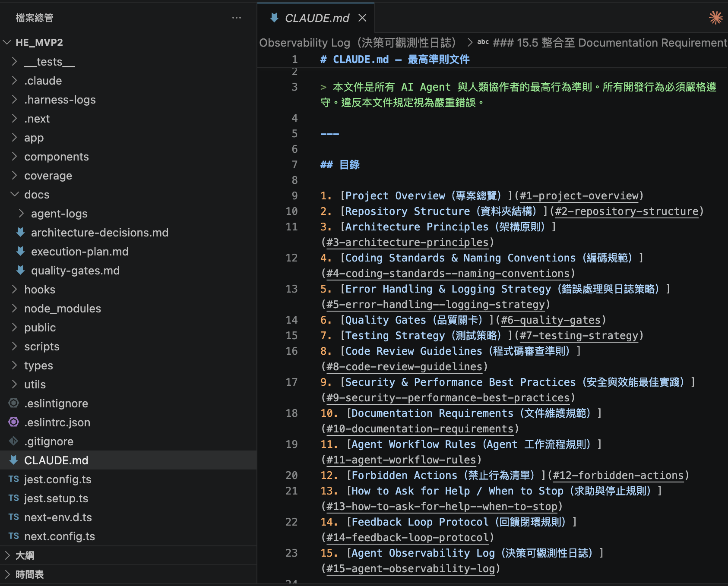The height and width of the screenshot is (586, 728).
Task: Follow the #7-testing-strategy link
Action: (579, 335)
